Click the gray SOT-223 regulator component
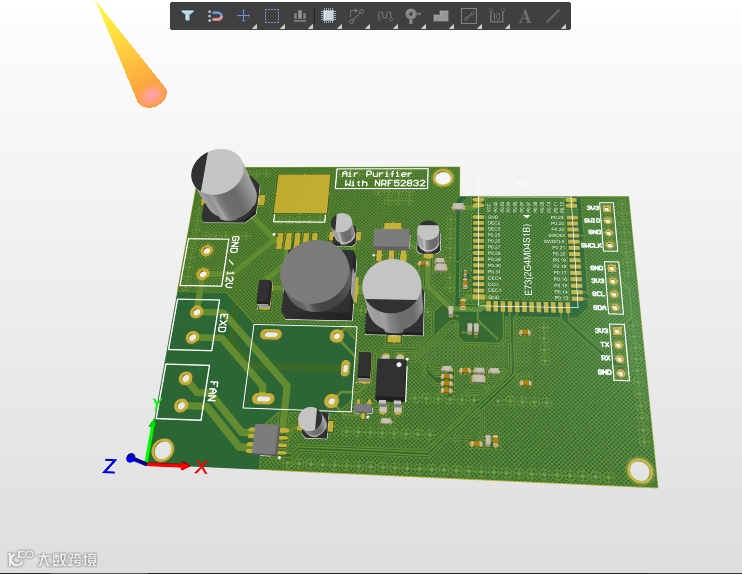Image resolution: width=742 pixels, height=574 pixels. pos(391,241)
